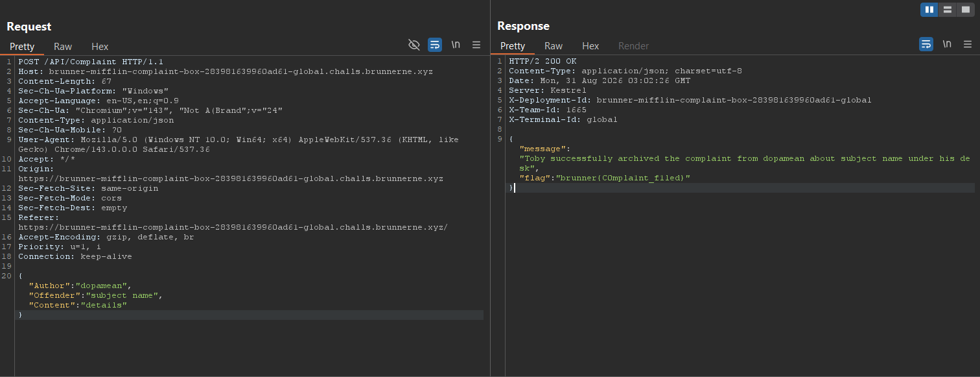The height and width of the screenshot is (377, 980).
Task: Click Sec-Fetch-Site: same-origin header
Action: coord(88,188)
